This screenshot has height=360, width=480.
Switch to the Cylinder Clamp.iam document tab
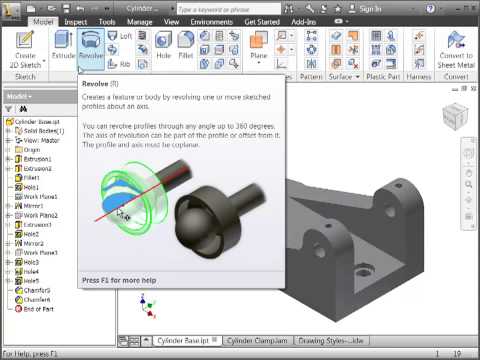pyautogui.click(x=257, y=341)
